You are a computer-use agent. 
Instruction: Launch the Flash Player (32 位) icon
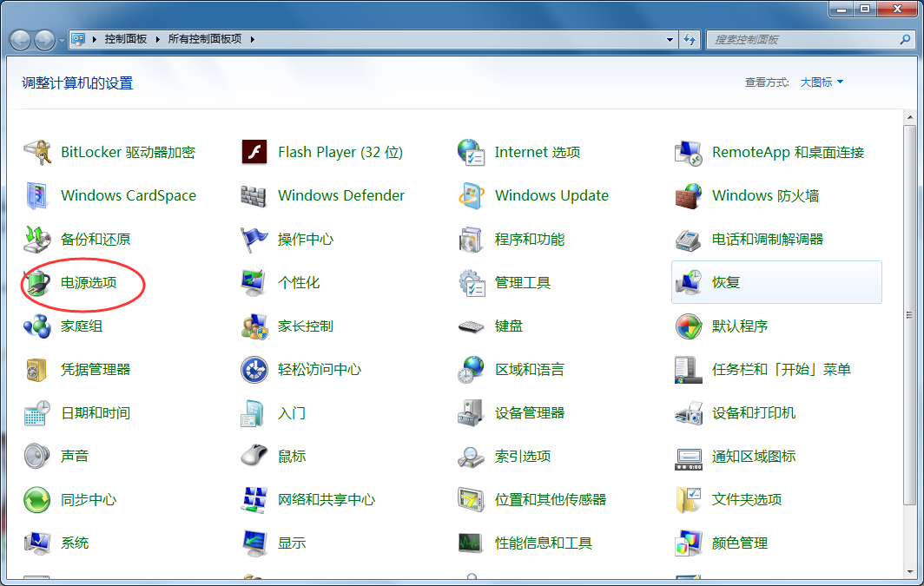click(x=254, y=152)
